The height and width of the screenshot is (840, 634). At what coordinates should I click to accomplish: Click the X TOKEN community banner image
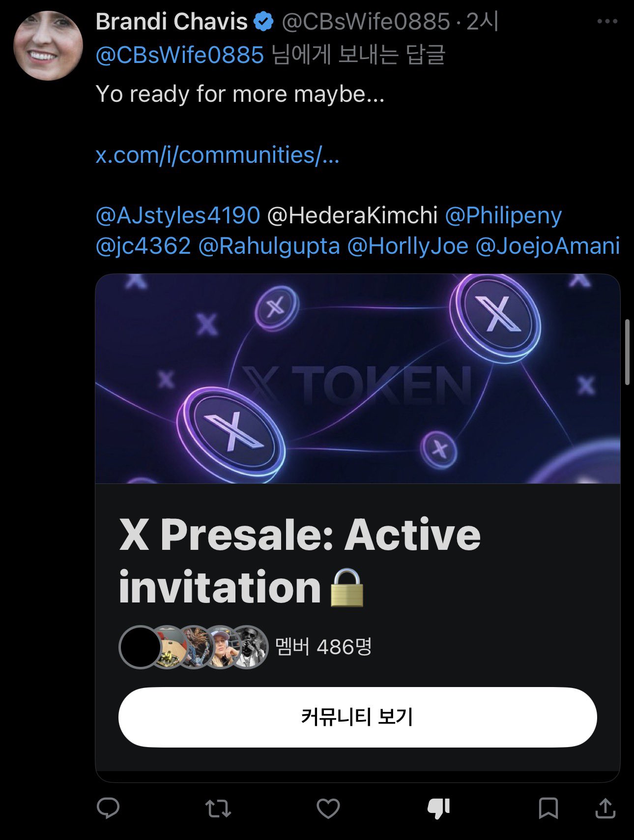pyautogui.click(x=358, y=379)
